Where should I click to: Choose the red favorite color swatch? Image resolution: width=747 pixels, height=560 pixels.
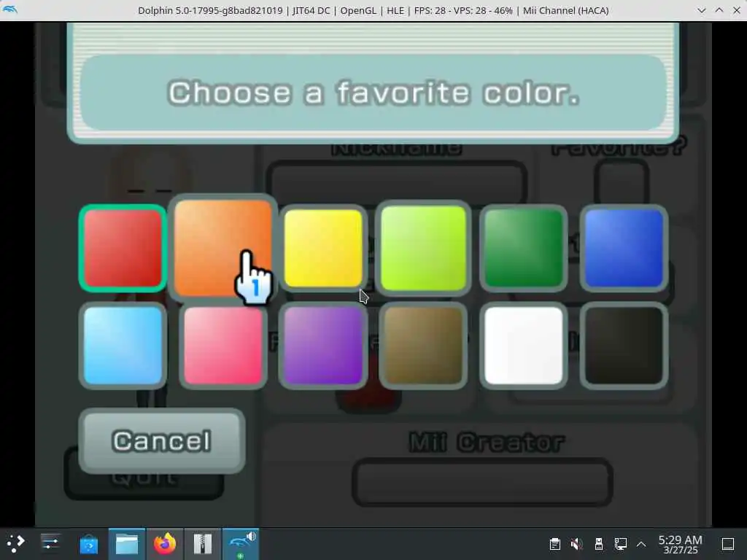pos(123,249)
